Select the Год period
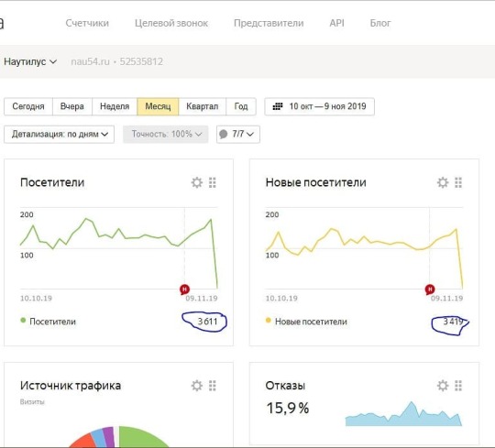This screenshot has width=495, height=448. pos(241,106)
